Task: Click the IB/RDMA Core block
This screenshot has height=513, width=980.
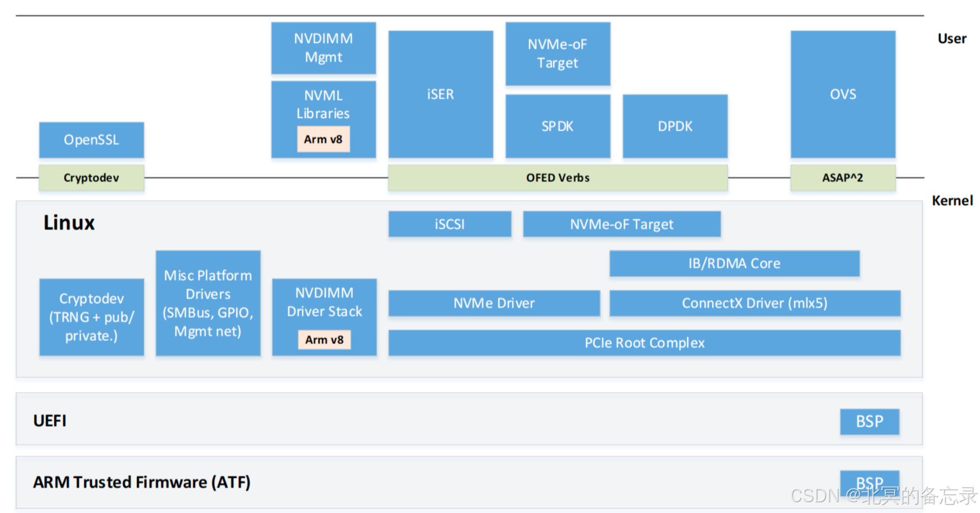Action: point(735,264)
